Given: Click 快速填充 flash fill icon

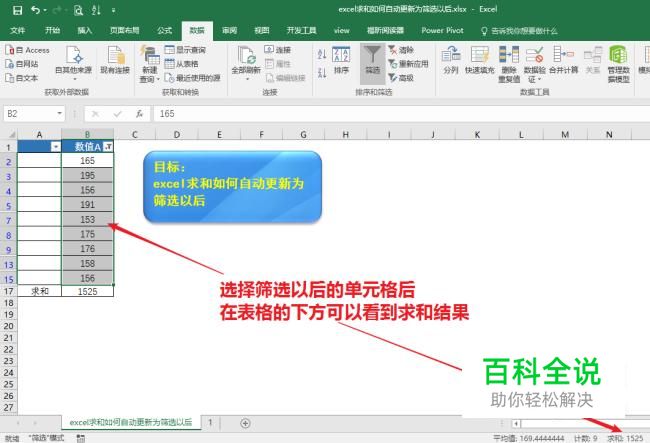Looking at the screenshot, I should click(x=480, y=61).
